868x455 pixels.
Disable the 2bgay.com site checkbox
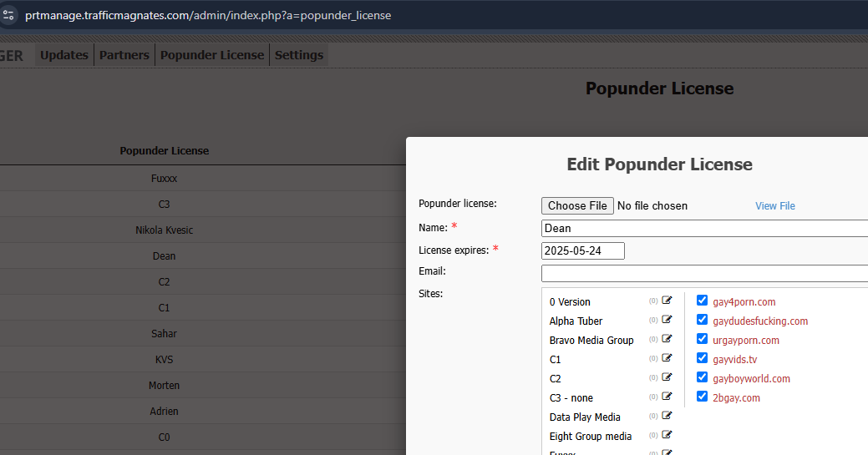pos(702,397)
